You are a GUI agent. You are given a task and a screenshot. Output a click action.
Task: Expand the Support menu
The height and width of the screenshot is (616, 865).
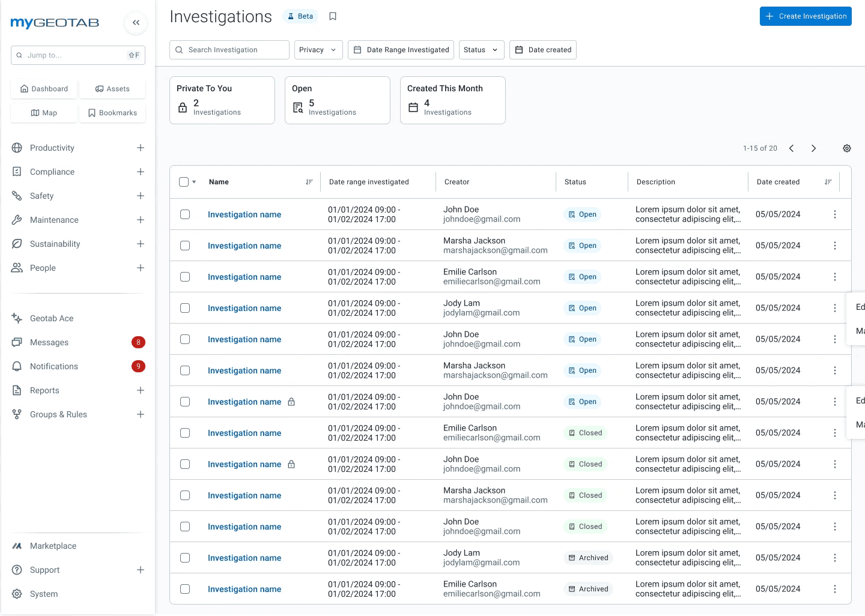pos(140,570)
